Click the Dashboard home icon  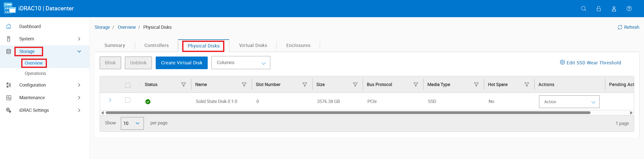(9, 26)
